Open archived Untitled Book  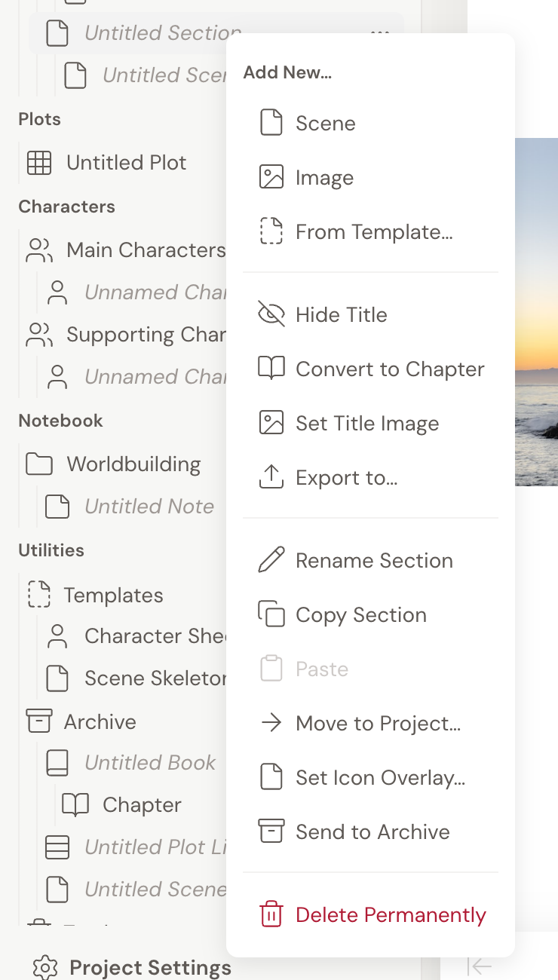pyautogui.click(x=150, y=763)
